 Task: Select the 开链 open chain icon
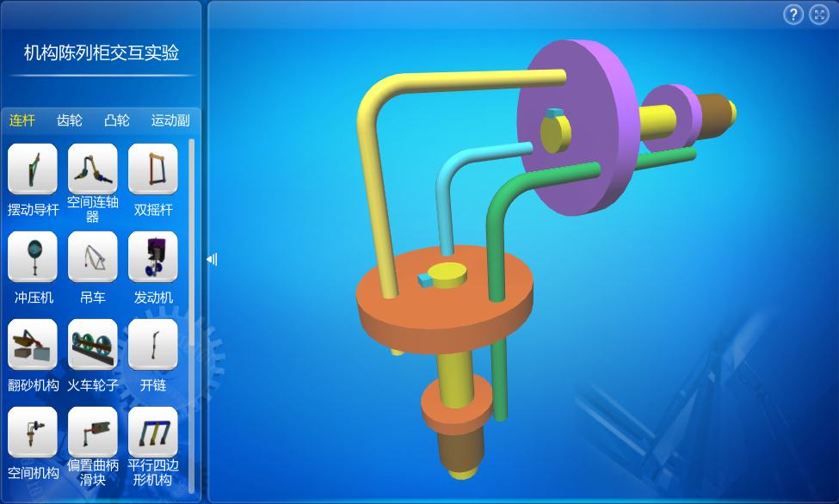[153, 344]
